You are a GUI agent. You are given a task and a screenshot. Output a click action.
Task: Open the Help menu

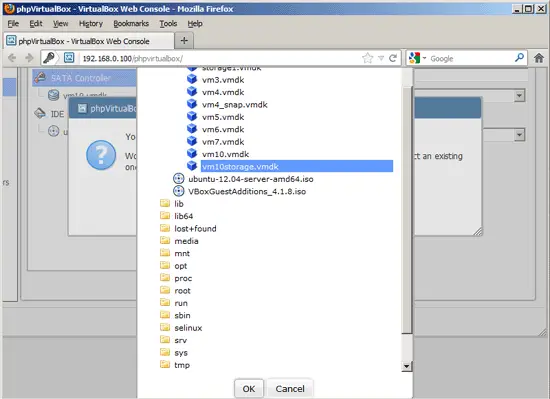(195, 23)
